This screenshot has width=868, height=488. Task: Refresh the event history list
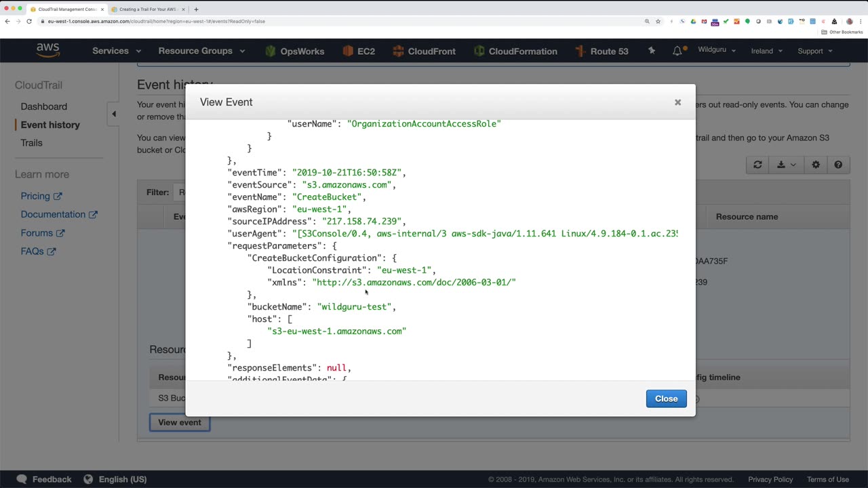point(757,165)
